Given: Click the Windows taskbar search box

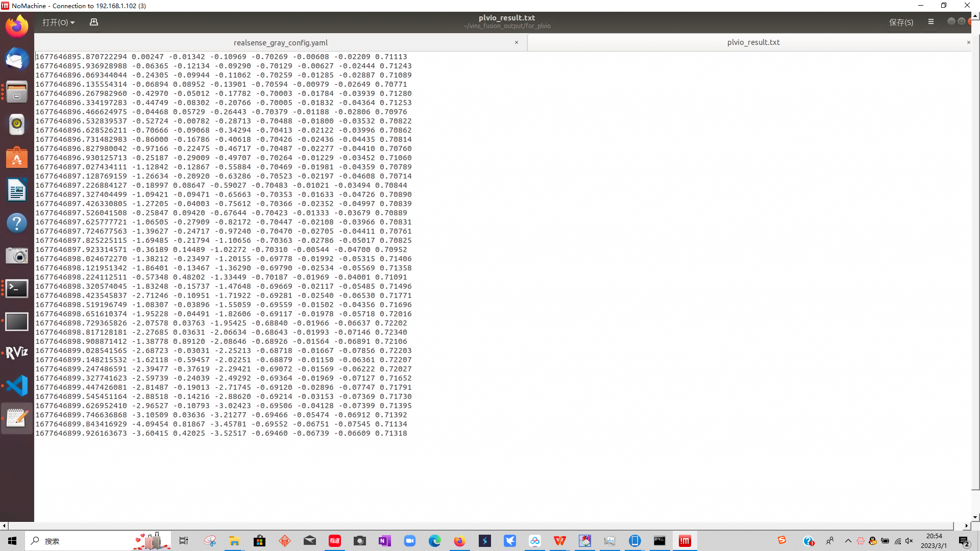Looking at the screenshot, I should [77, 541].
